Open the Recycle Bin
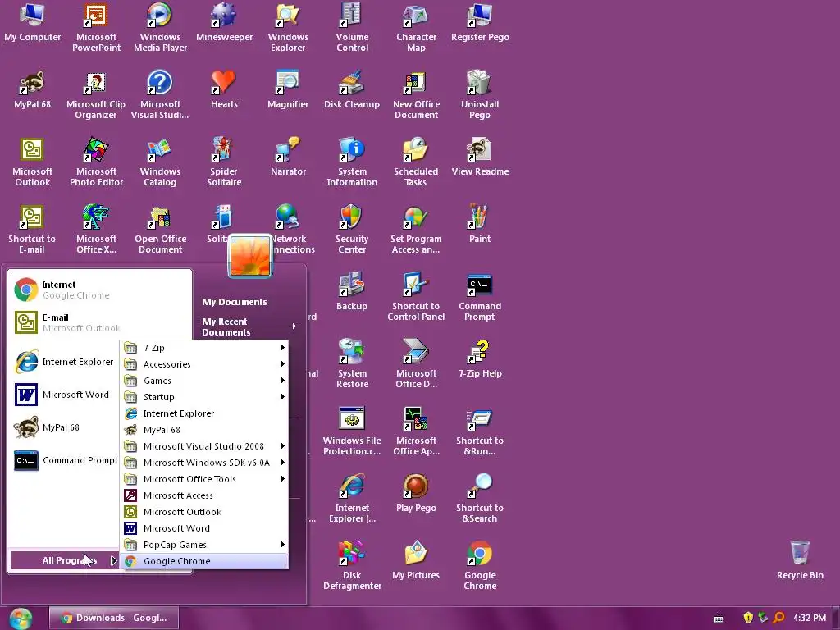This screenshot has width=840, height=630. (800, 559)
